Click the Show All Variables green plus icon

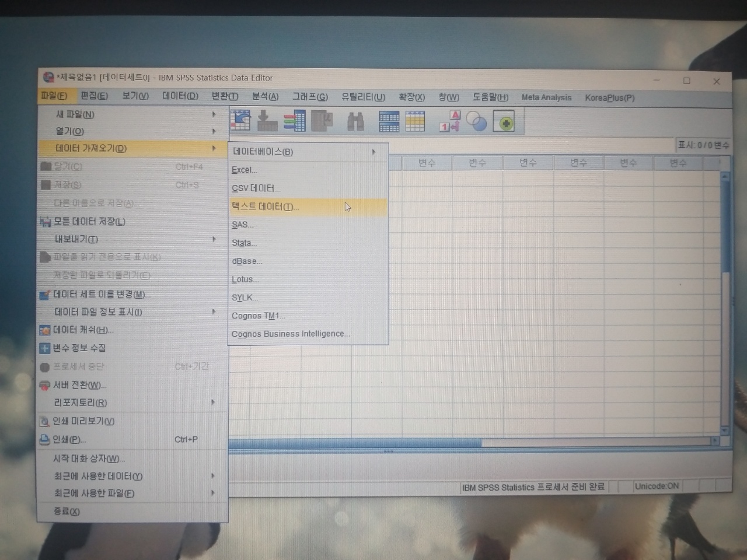504,122
